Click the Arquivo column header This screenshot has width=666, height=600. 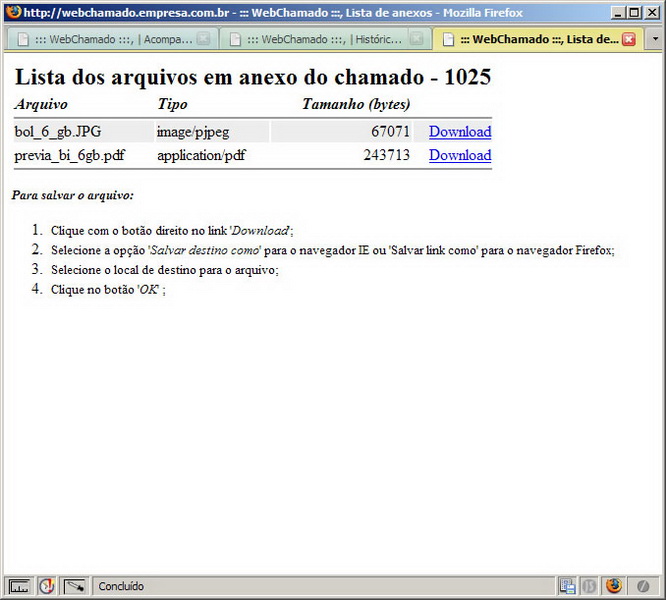coord(41,104)
